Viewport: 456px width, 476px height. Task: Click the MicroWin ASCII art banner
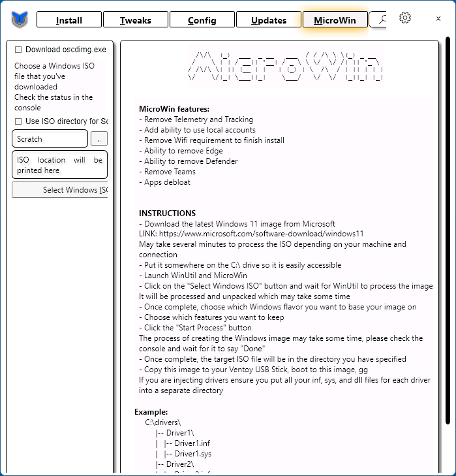click(285, 66)
